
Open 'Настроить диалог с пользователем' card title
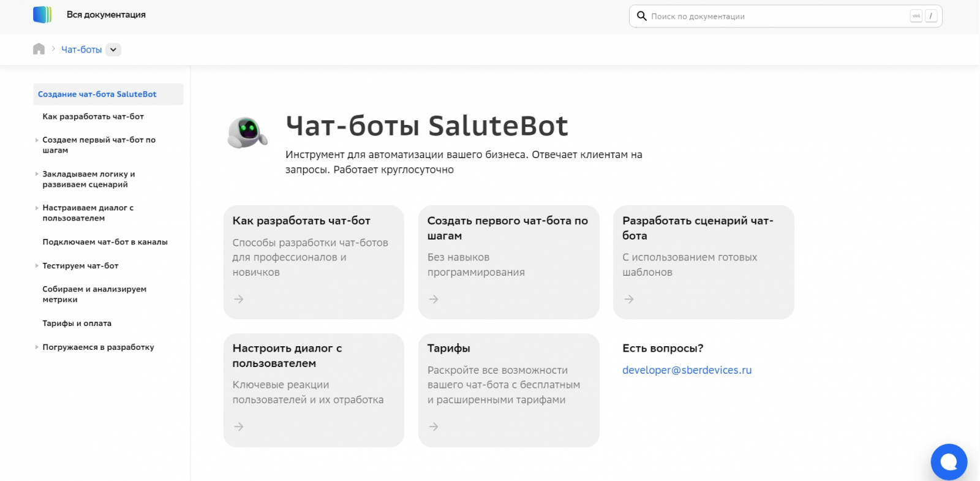point(287,355)
